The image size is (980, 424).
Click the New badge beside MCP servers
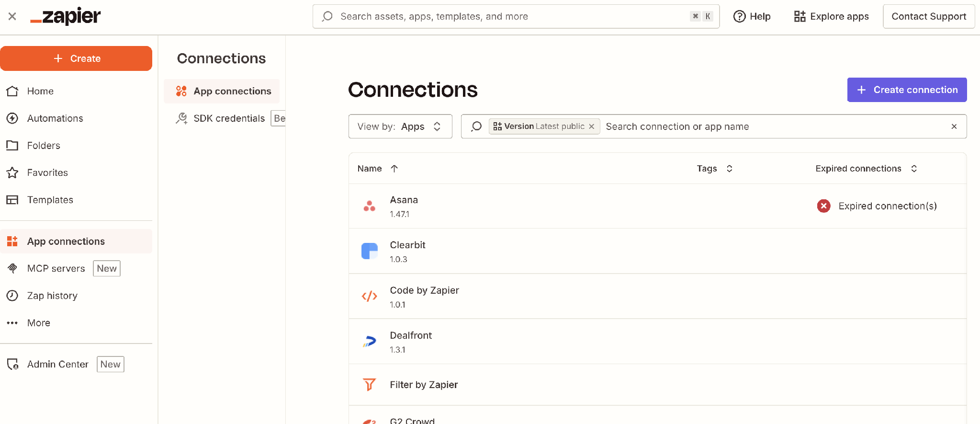[x=107, y=268]
